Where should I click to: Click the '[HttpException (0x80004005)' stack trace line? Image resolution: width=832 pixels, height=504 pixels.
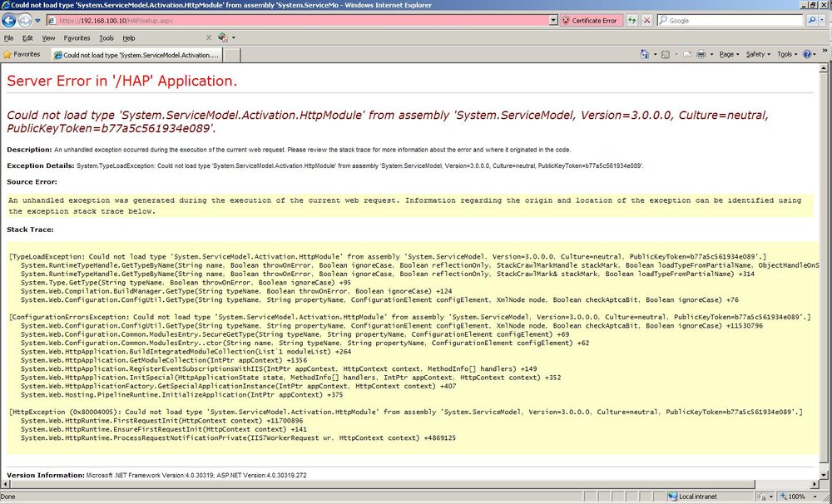(406, 413)
